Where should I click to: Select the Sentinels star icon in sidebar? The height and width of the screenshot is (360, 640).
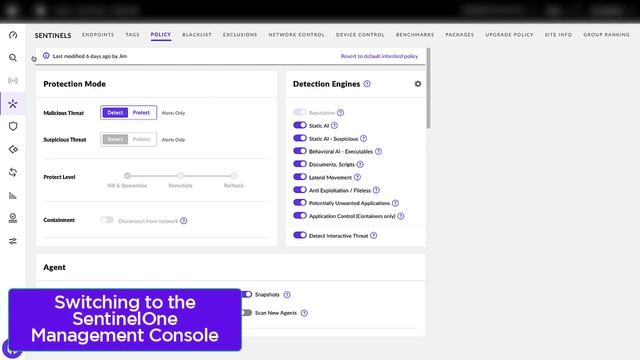point(13,104)
